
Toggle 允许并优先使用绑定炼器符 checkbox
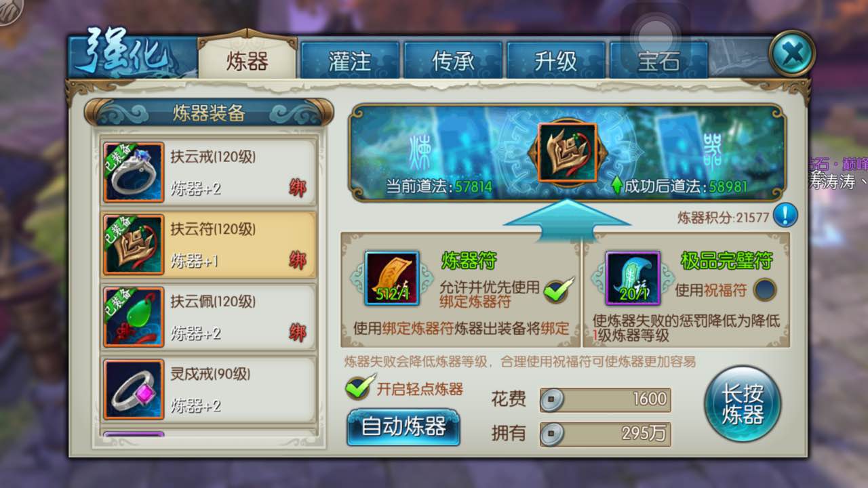pos(558,290)
